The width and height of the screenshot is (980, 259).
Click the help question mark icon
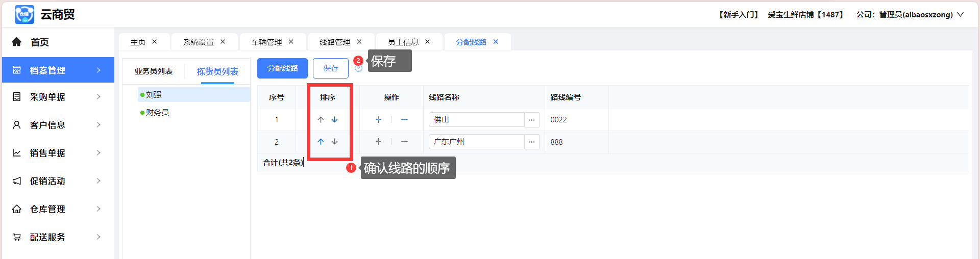[358, 69]
